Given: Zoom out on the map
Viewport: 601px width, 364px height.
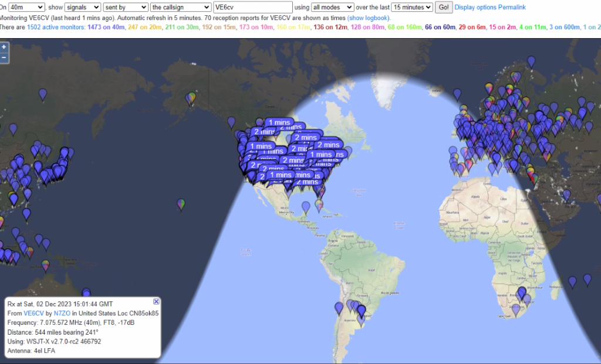Looking at the screenshot, I should (4, 57).
